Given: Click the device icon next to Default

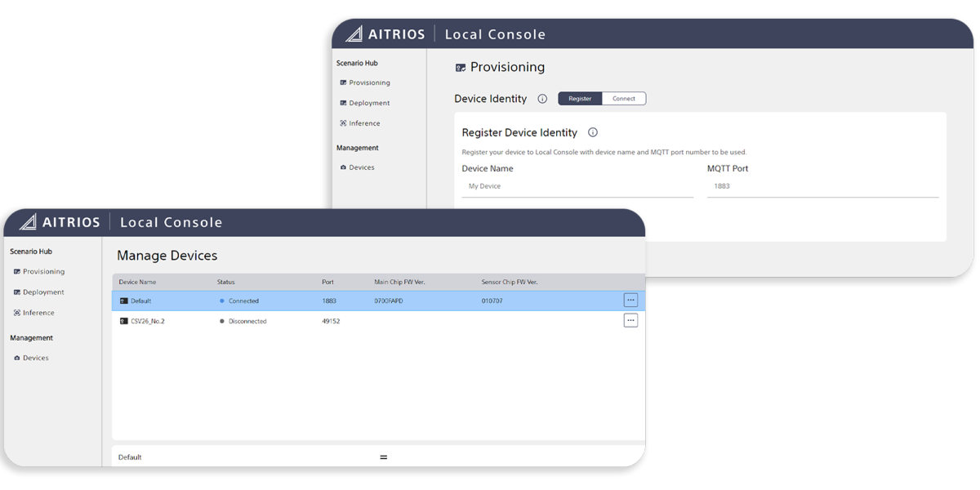Looking at the screenshot, I should click(123, 301).
